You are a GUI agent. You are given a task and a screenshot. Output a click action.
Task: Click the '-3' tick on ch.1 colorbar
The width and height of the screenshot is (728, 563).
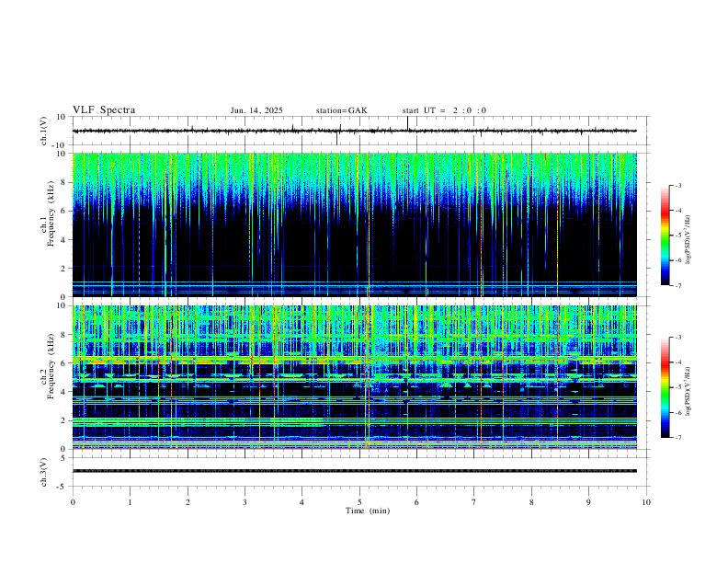point(677,185)
